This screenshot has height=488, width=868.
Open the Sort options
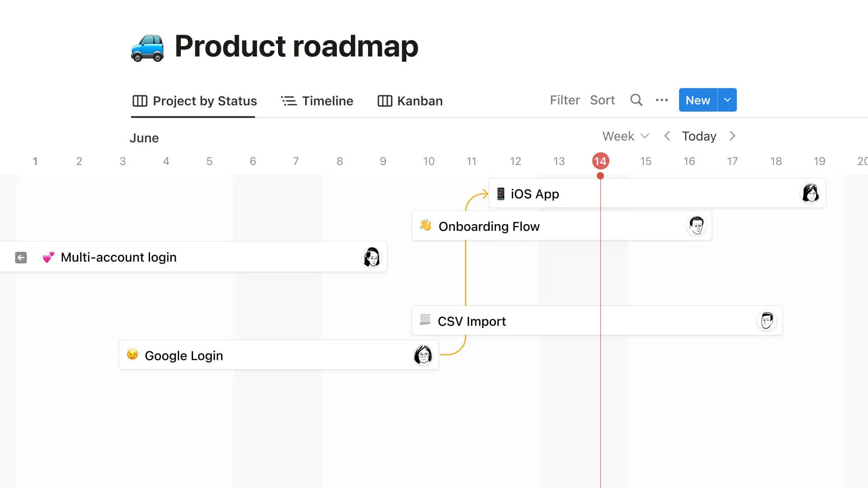point(602,100)
